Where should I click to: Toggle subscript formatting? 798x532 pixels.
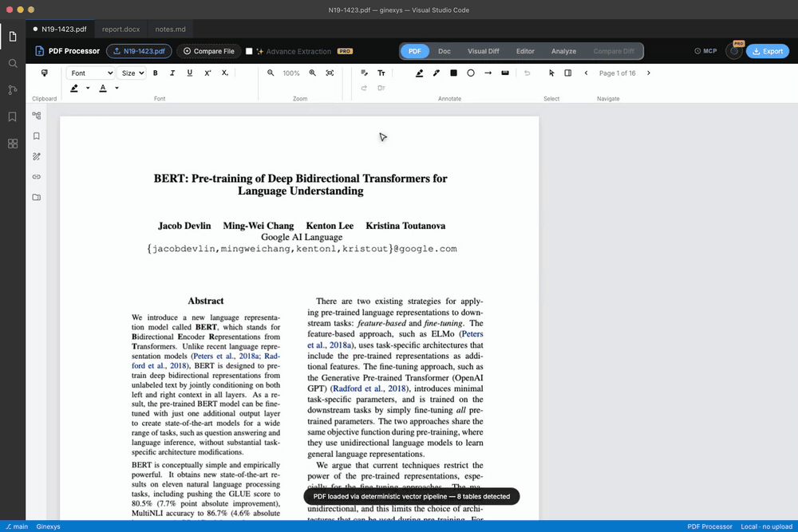(x=224, y=73)
